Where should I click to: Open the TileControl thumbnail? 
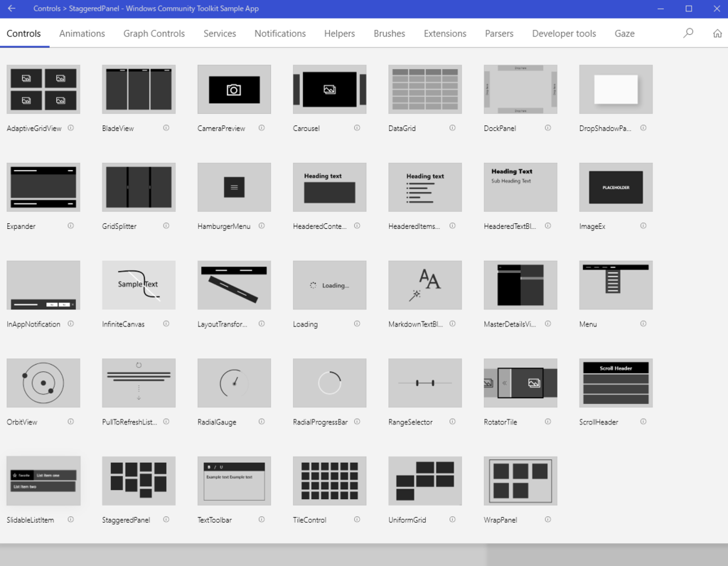(330, 481)
